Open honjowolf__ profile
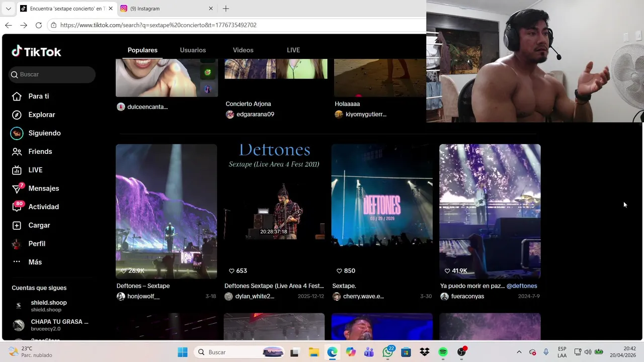This screenshot has width=644, height=362. click(138, 297)
